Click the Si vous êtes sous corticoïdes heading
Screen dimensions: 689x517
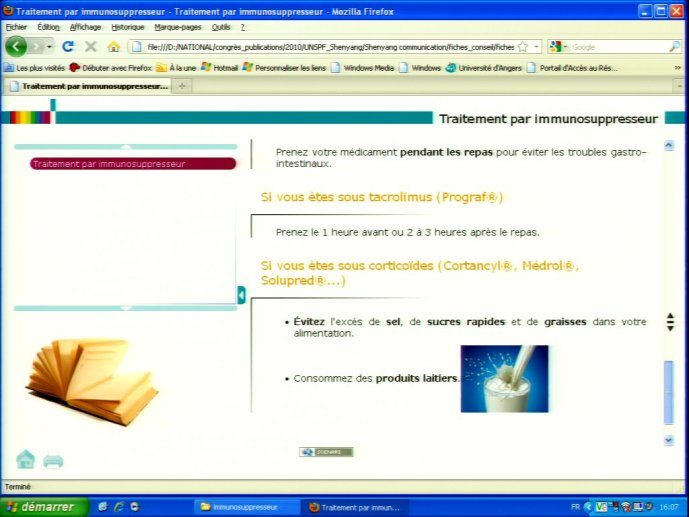coord(420,273)
